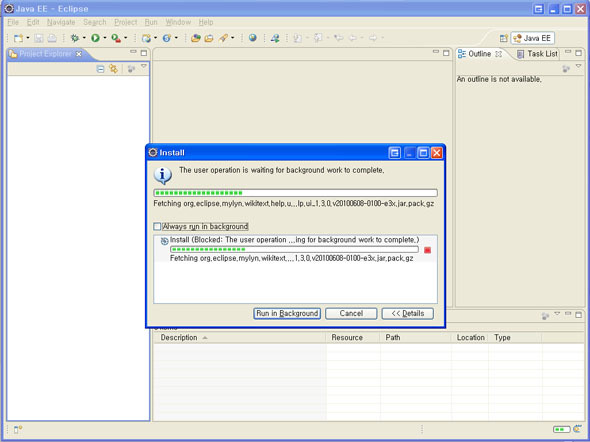
Task: Open the File menu
Action: (x=13, y=22)
